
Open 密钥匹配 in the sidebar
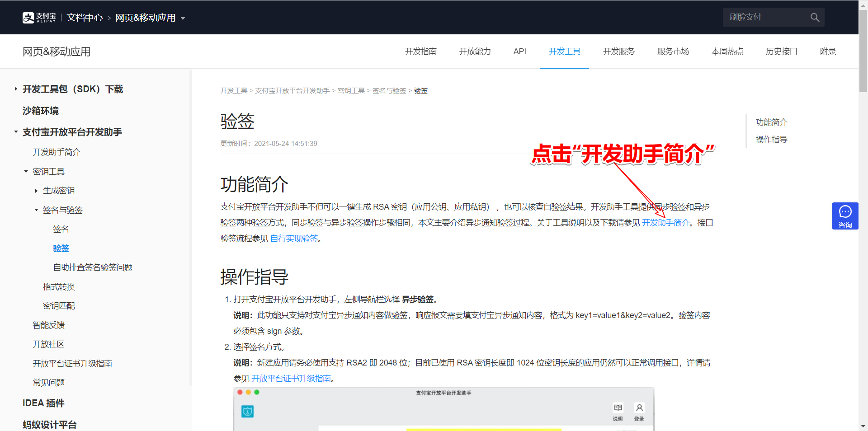click(x=59, y=306)
